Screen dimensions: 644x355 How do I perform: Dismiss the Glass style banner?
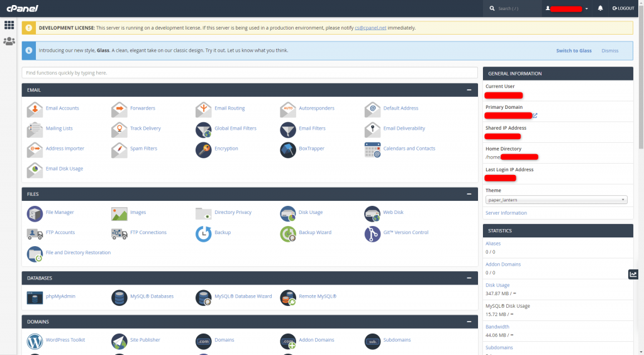tap(610, 50)
